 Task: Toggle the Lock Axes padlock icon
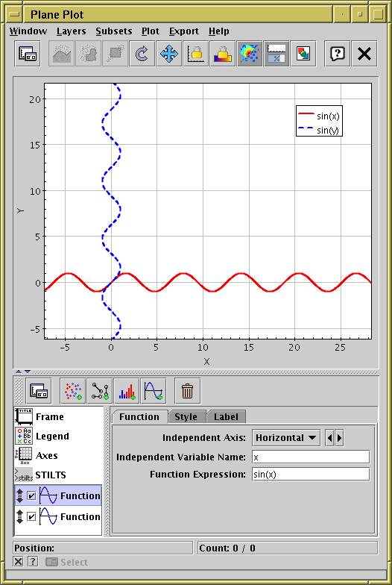point(195,54)
